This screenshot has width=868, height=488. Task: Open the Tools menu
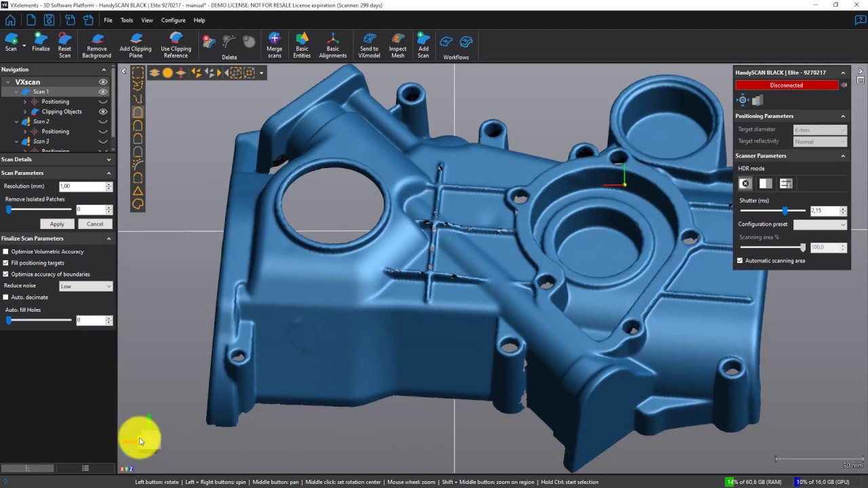point(127,20)
